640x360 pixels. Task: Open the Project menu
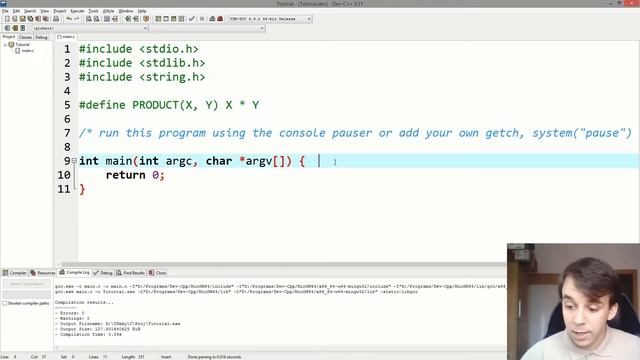coord(60,11)
